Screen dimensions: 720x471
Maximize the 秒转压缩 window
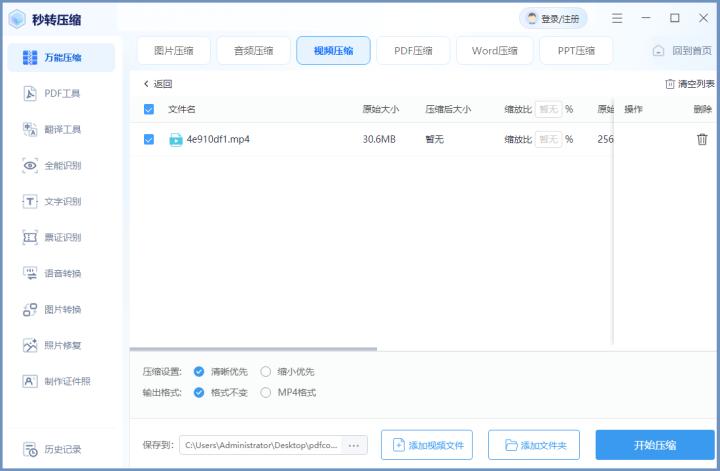click(675, 18)
